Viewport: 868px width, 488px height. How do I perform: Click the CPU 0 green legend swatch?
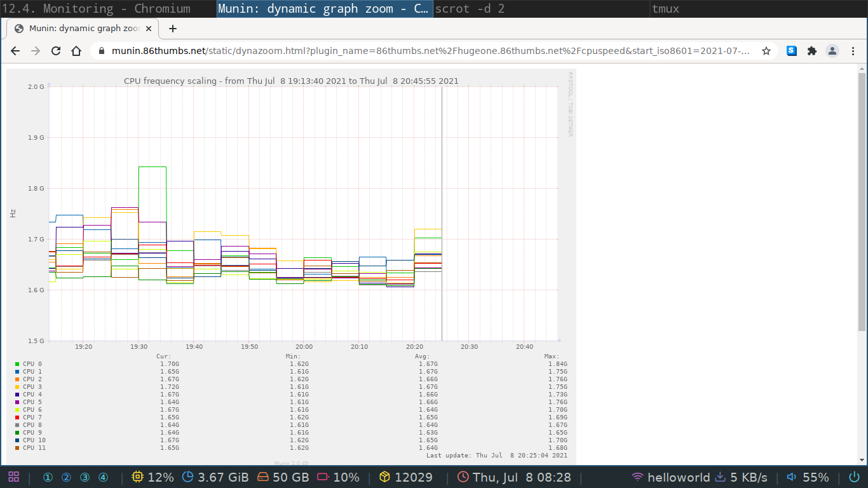click(x=17, y=364)
